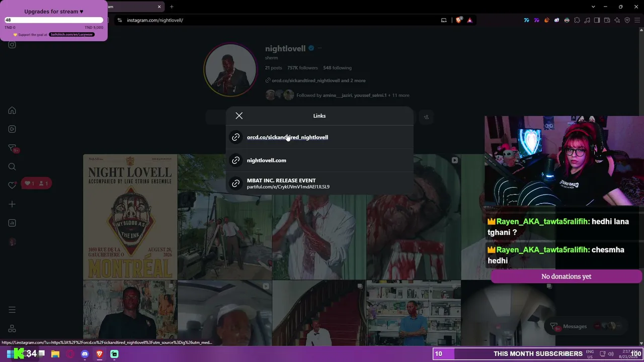Go to Instagram Home in the sidebar
Viewport: 644px width, 362px height.
click(12, 111)
